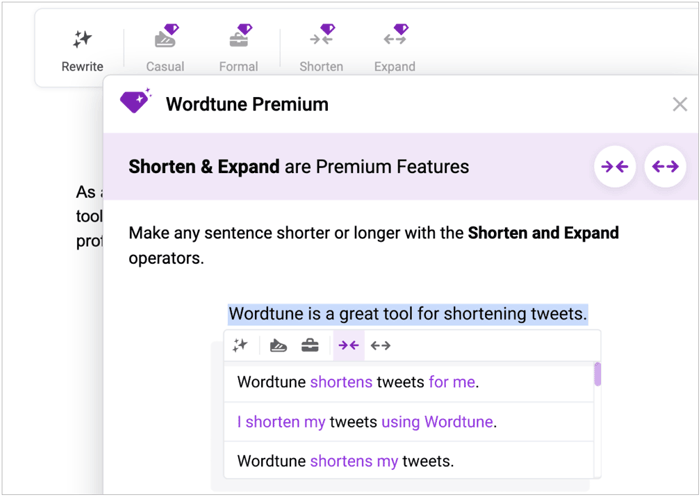
Task: Click the casual shoe icon in the demo toolbar
Action: [x=279, y=345]
